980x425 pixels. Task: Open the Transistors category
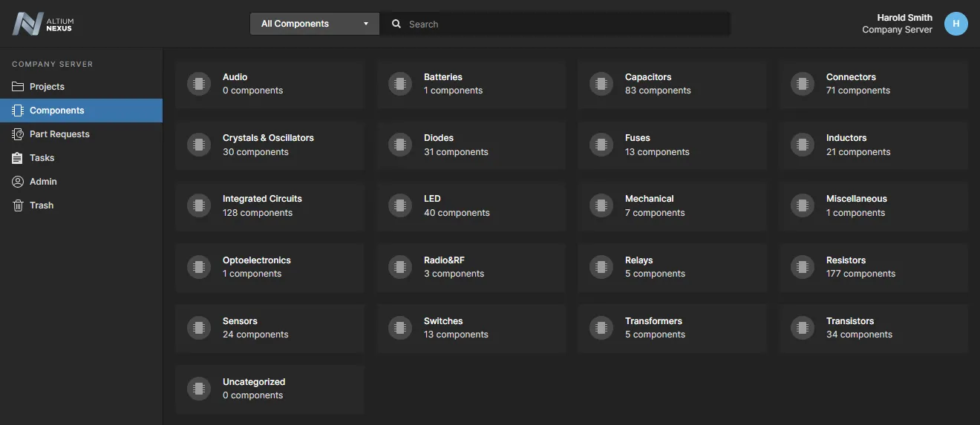pyautogui.click(x=873, y=328)
